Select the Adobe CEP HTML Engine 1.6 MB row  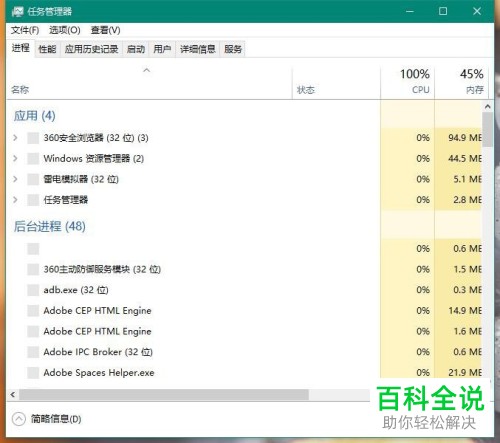tap(244, 331)
